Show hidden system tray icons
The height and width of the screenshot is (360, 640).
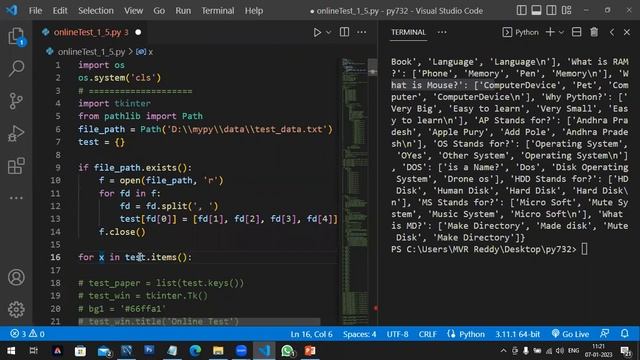(503, 351)
